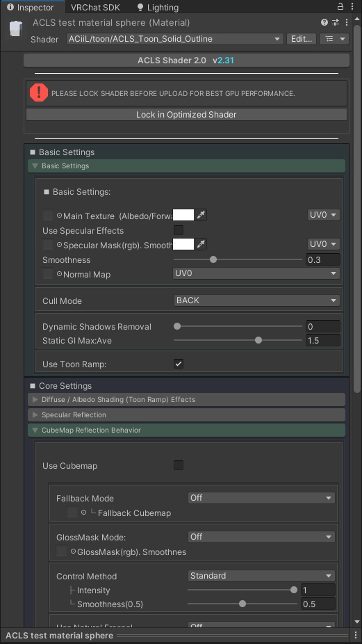Open the material header three-dot menu
The width and height of the screenshot is (362, 644).
pyautogui.click(x=347, y=22)
